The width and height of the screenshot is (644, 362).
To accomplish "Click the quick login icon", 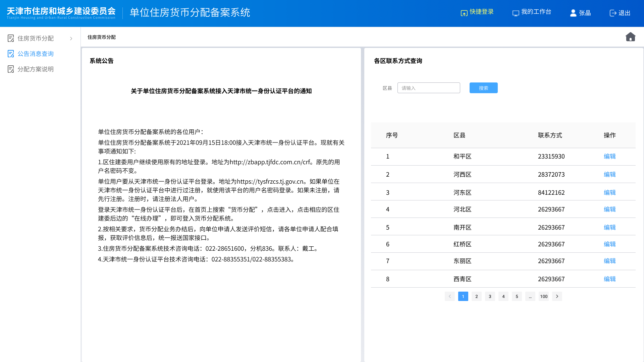I will pyautogui.click(x=464, y=13).
